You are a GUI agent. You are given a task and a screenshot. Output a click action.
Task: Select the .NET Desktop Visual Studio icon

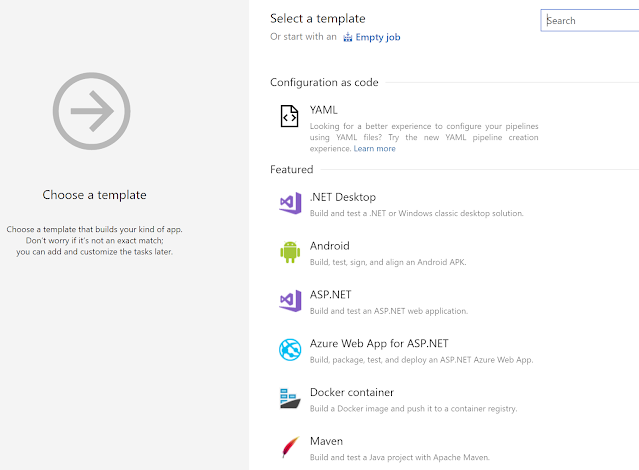pyautogui.click(x=289, y=204)
